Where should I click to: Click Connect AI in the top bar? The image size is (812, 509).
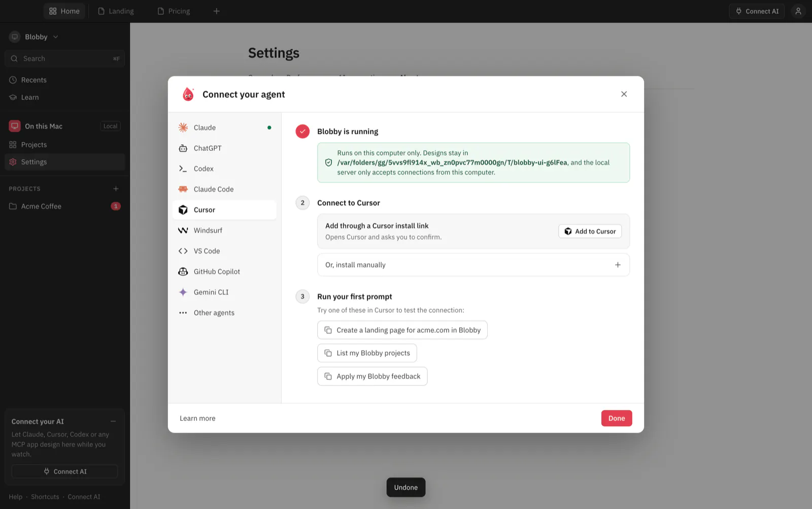click(x=757, y=11)
